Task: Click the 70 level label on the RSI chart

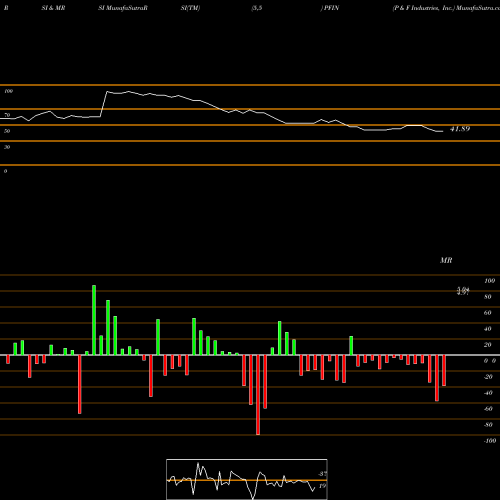Action: [x=7, y=115]
